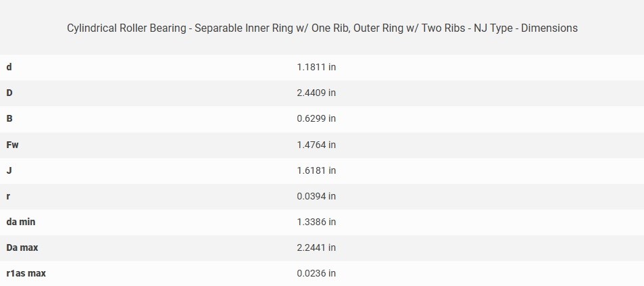Click the 0.0236 in value

[x=316, y=273]
